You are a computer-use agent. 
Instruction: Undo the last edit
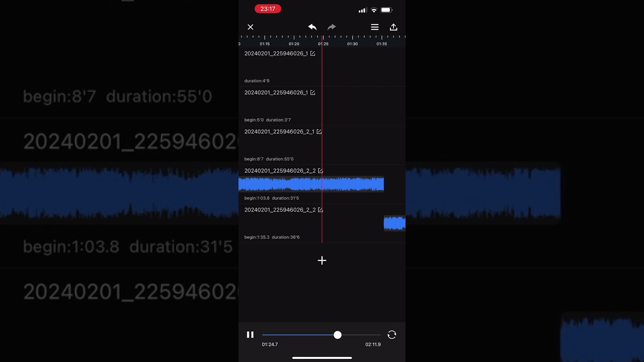pyautogui.click(x=312, y=27)
